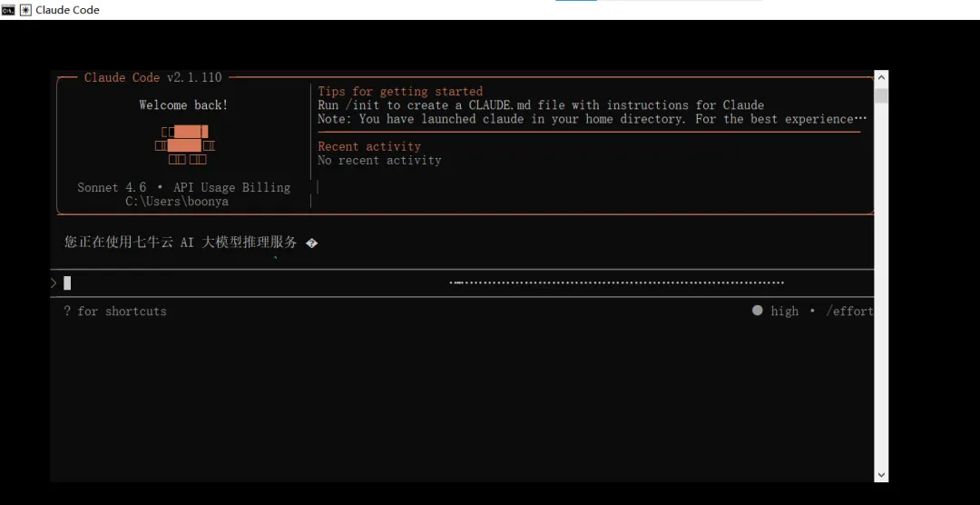
Task: Click the cmd icon in title bar
Action: point(8,10)
